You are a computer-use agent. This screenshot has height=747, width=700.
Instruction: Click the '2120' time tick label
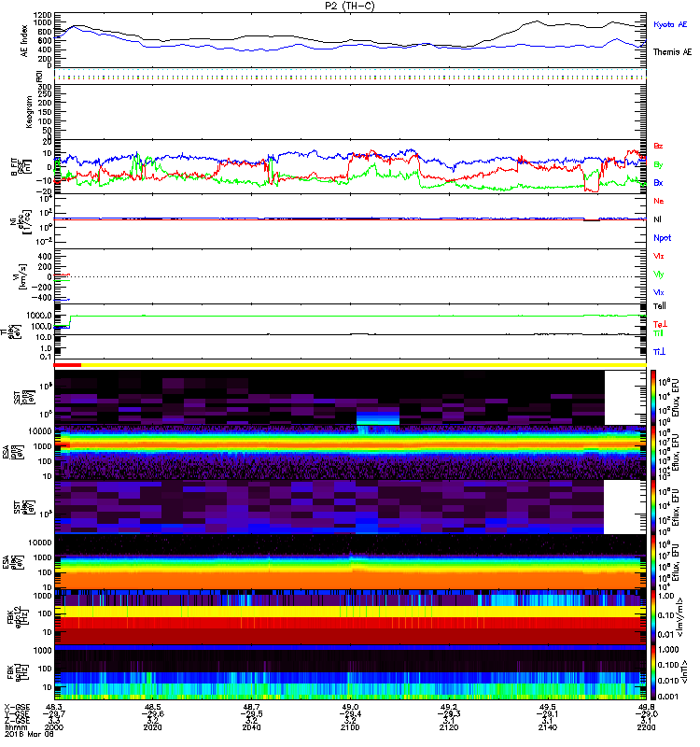pyautogui.click(x=449, y=727)
